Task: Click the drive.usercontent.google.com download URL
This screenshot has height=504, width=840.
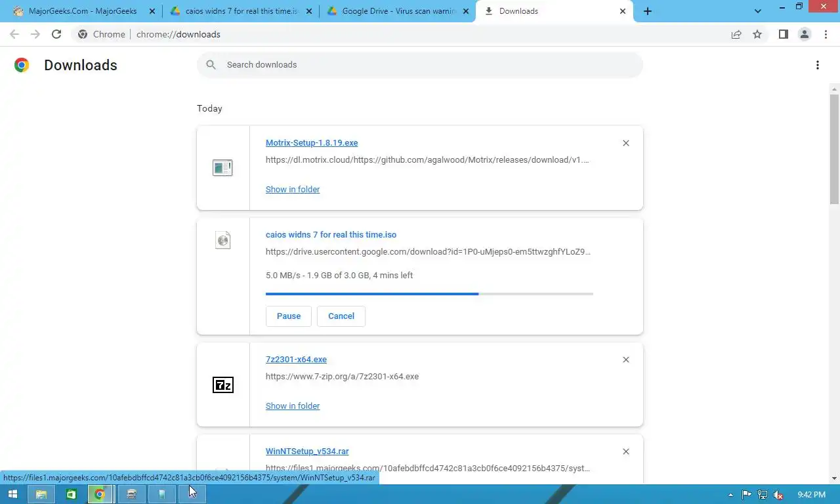Action: (428, 251)
